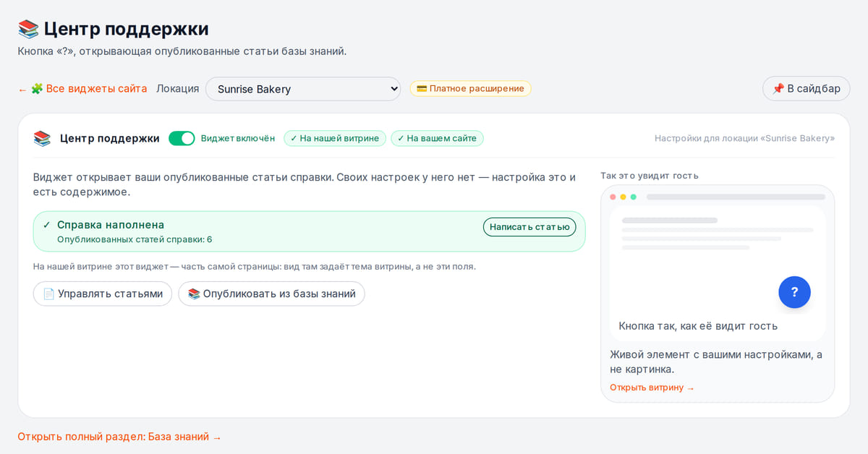Image resolution: width=868 pixels, height=454 pixels.
Task: Click the books icon in the widget card header
Action: click(x=42, y=138)
